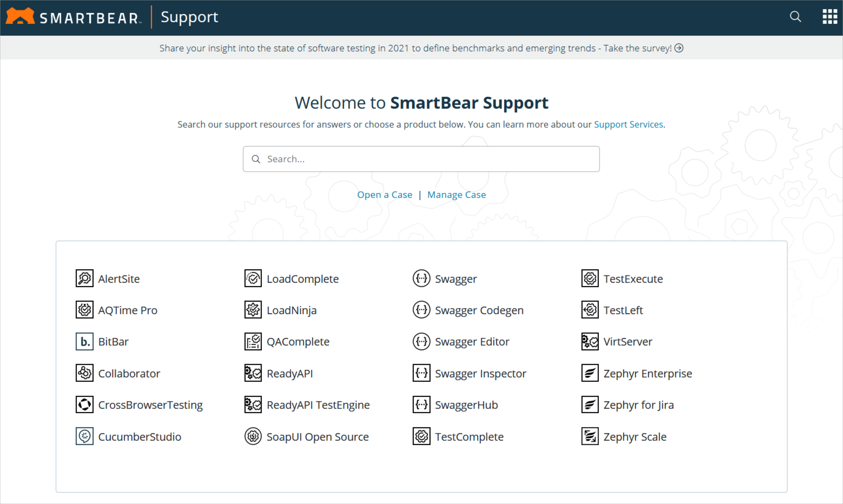Open the TestComplete support page
843x504 pixels.
click(x=469, y=436)
